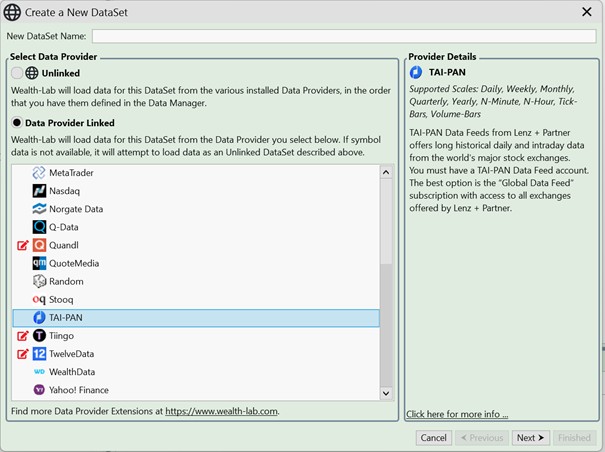The image size is (605, 452).
Task: Select the Q-Data provider icon
Action: (x=39, y=227)
